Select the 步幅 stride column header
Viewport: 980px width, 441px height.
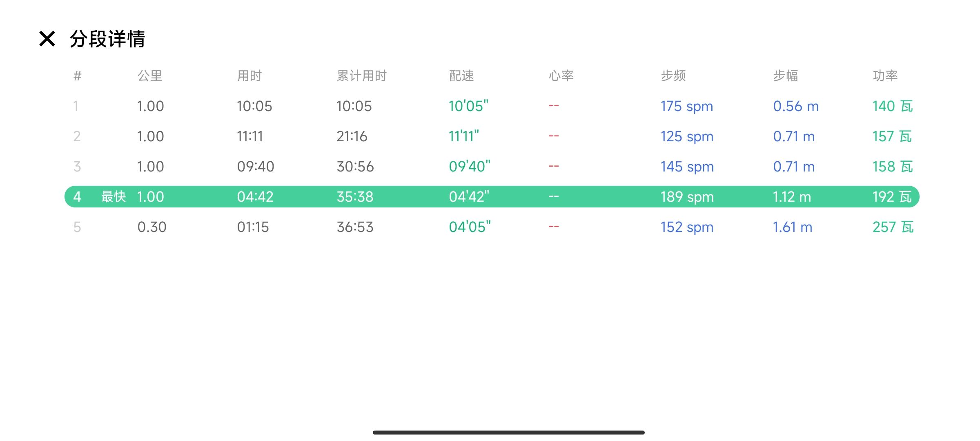pos(786,76)
